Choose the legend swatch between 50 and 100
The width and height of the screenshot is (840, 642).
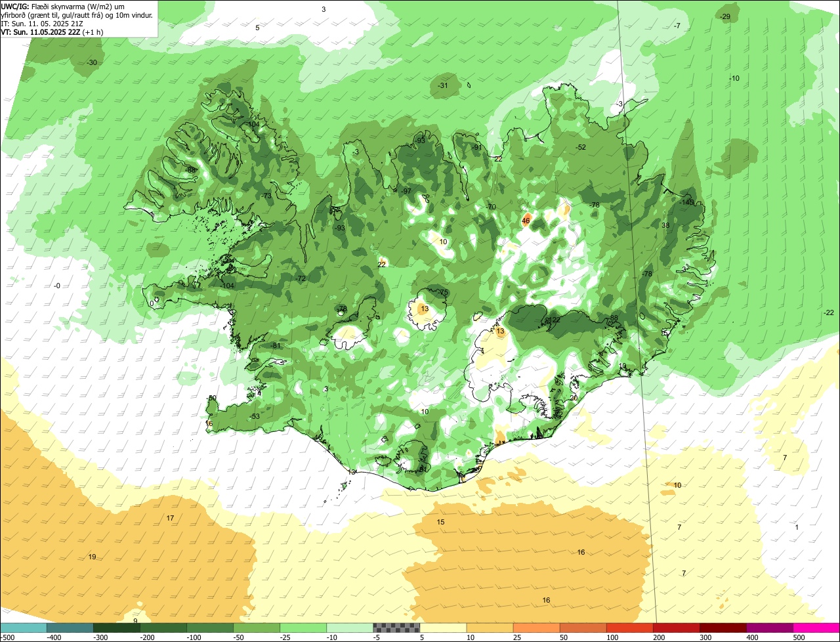(583, 628)
